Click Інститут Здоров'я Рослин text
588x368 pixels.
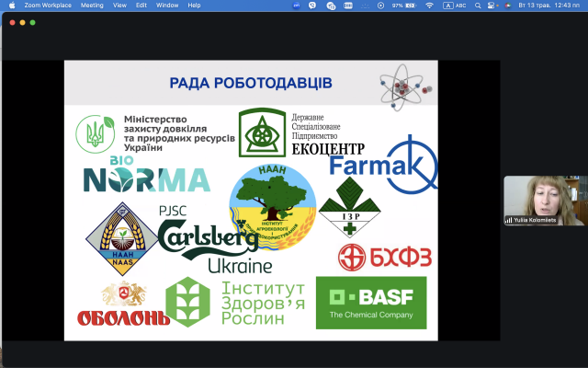tap(264, 304)
